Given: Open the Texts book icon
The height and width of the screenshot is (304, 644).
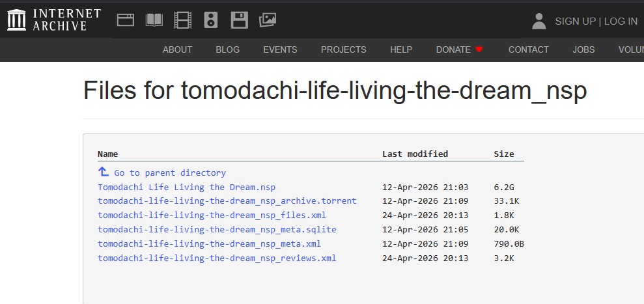Looking at the screenshot, I should (154, 20).
